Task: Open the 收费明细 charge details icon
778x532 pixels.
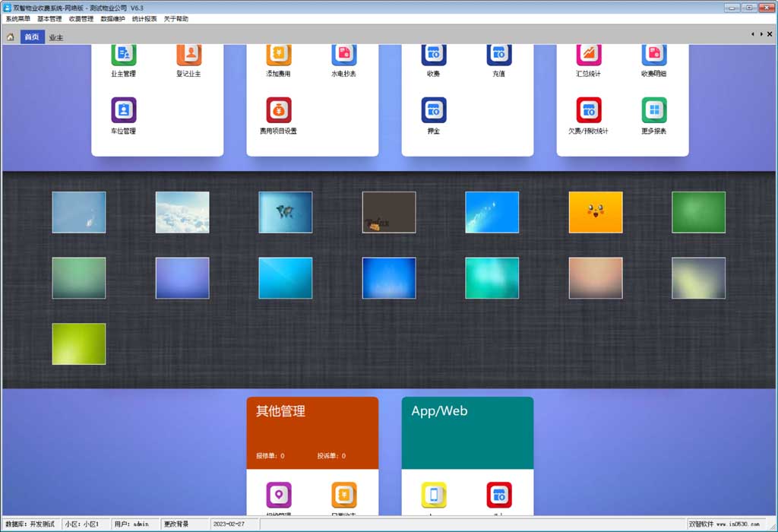Action: click(654, 55)
